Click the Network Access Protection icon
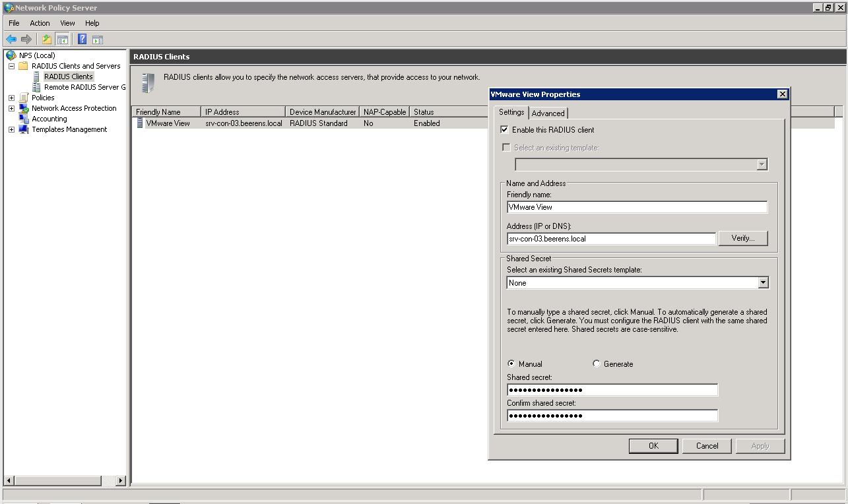This screenshot has width=848, height=504. pyautogui.click(x=24, y=108)
